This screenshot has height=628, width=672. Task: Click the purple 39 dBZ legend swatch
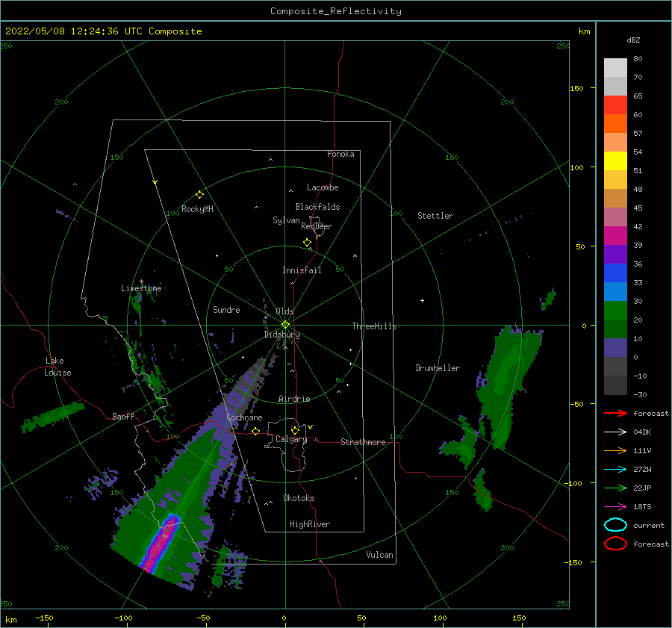coord(615,254)
